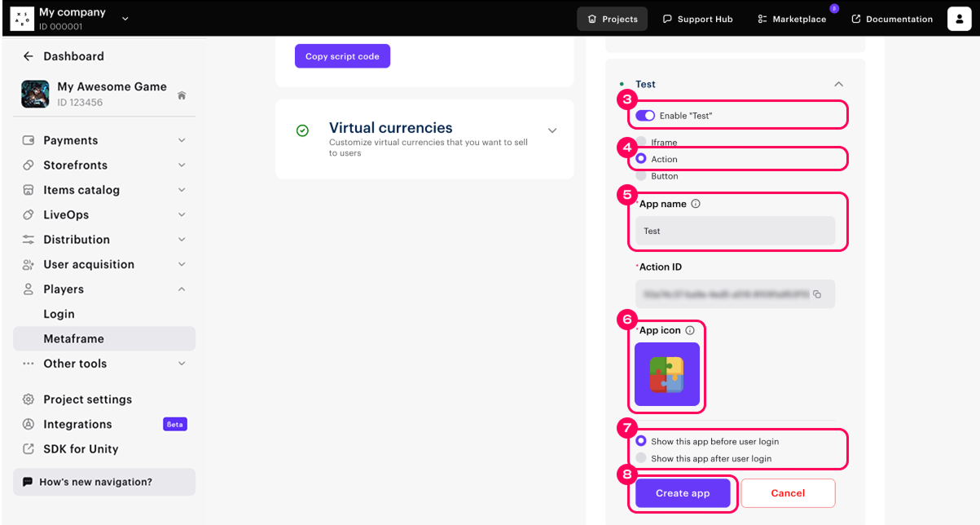The height and width of the screenshot is (525, 980).
Task: Click the home icon beside My Awesome Game
Action: coord(182,95)
